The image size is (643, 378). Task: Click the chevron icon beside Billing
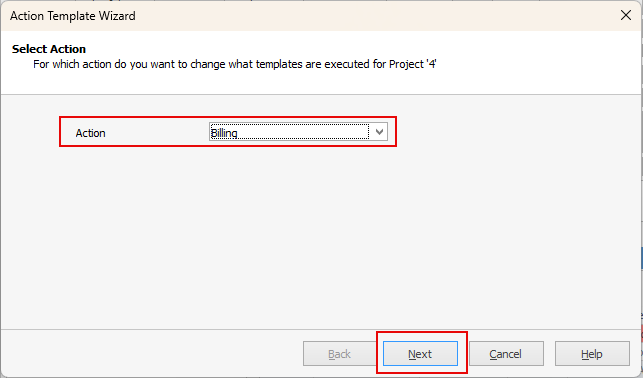tap(379, 132)
